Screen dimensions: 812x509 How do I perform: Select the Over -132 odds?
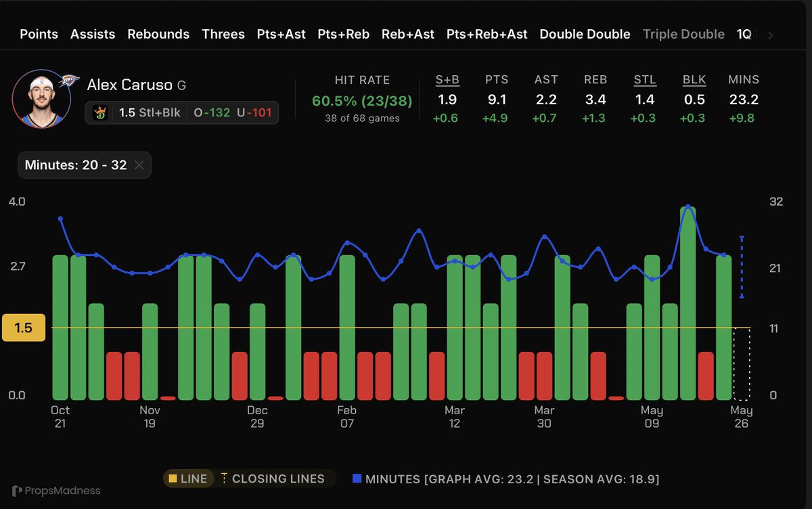pyautogui.click(x=212, y=113)
